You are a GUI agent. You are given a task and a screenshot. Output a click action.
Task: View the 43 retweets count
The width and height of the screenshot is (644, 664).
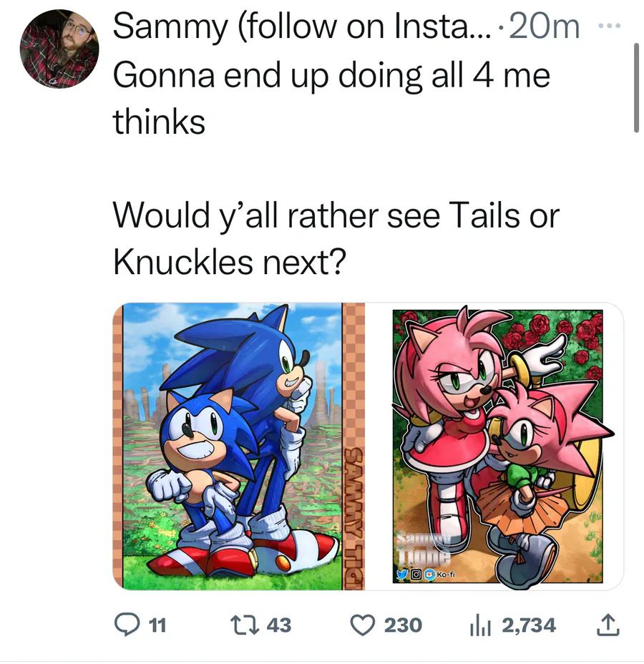278,625
